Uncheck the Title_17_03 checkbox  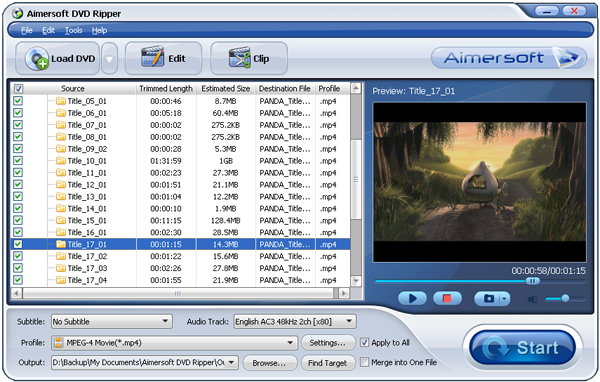(x=18, y=268)
